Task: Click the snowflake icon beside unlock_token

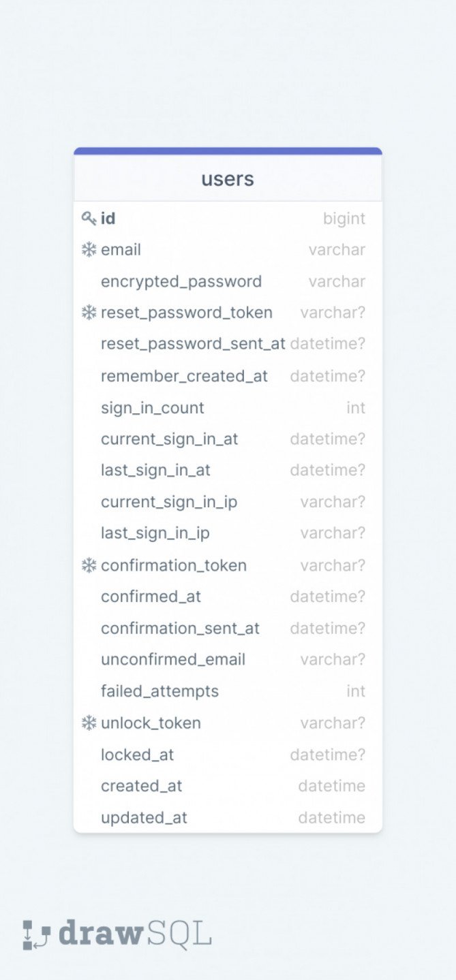Action: tap(89, 723)
